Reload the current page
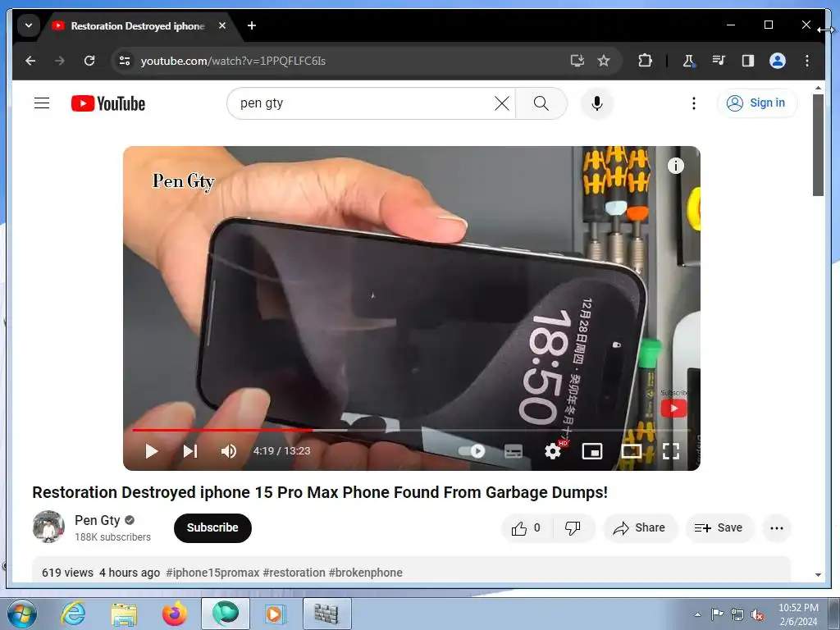The width and height of the screenshot is (840, 630). (89, 61)
